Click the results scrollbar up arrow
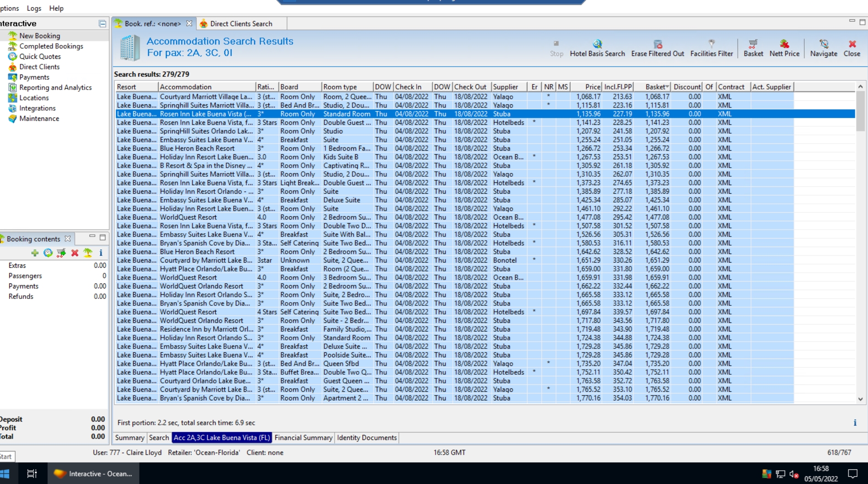The width and height of the screenshot is (868, 484). [860, 87]
